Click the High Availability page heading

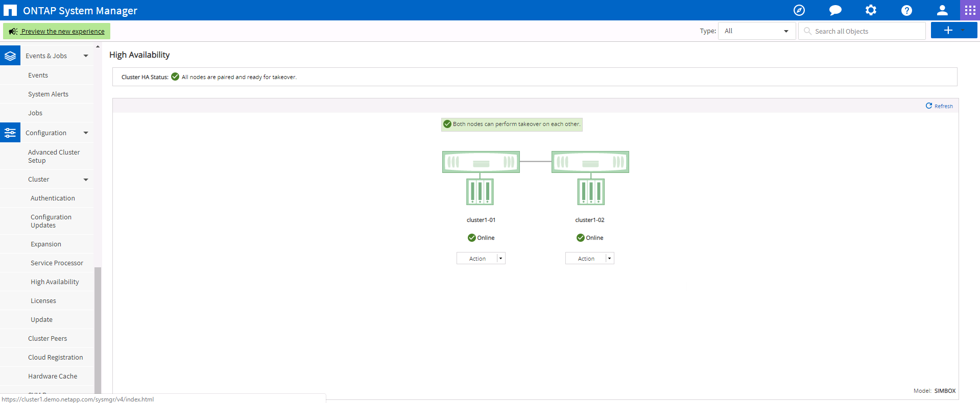point(139,55)
